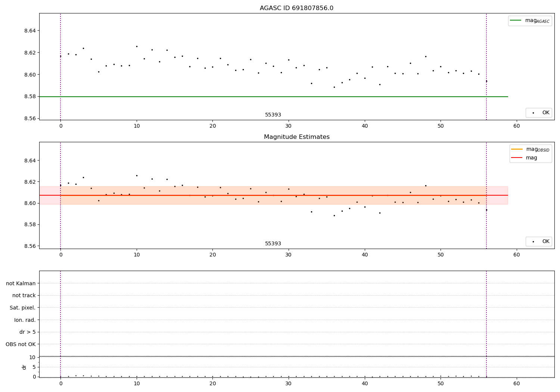Click the "Magnitude Estimates" plot title

click(296, 137)
